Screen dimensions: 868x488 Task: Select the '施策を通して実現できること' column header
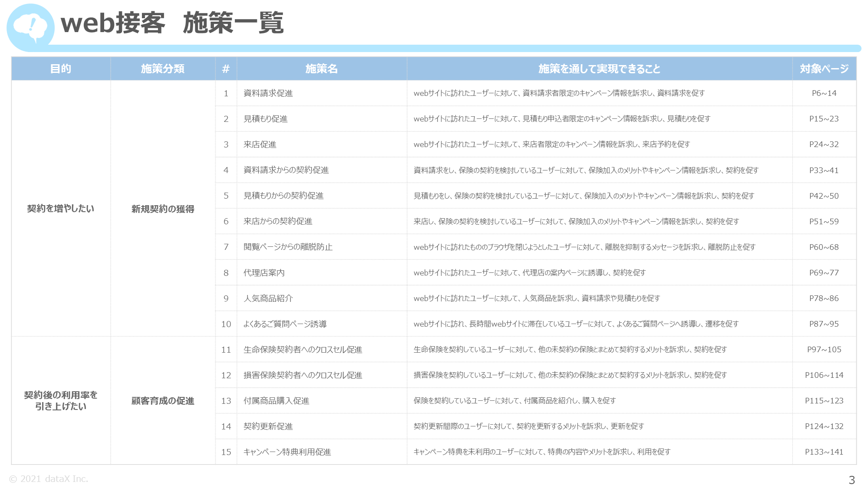pyautogui.click(x=599, y=69)
